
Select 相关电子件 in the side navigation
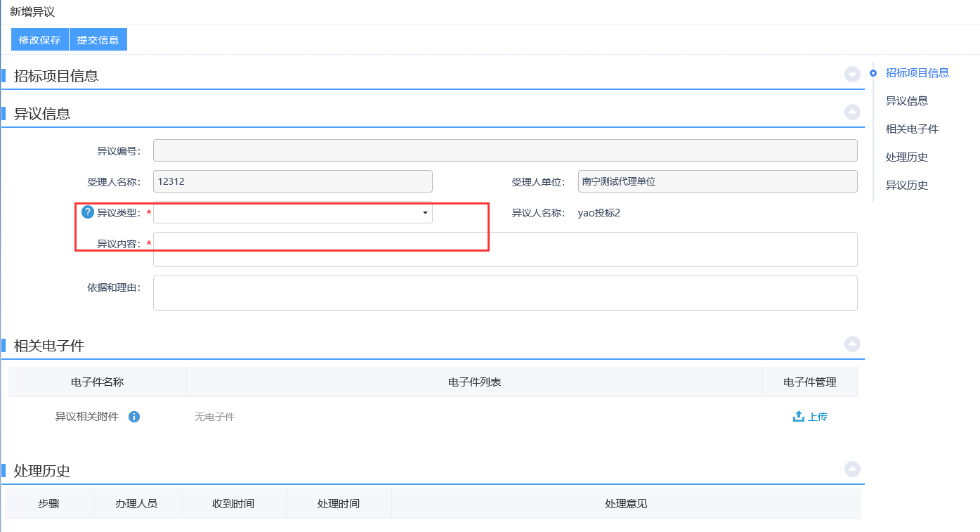pos(912,129)
